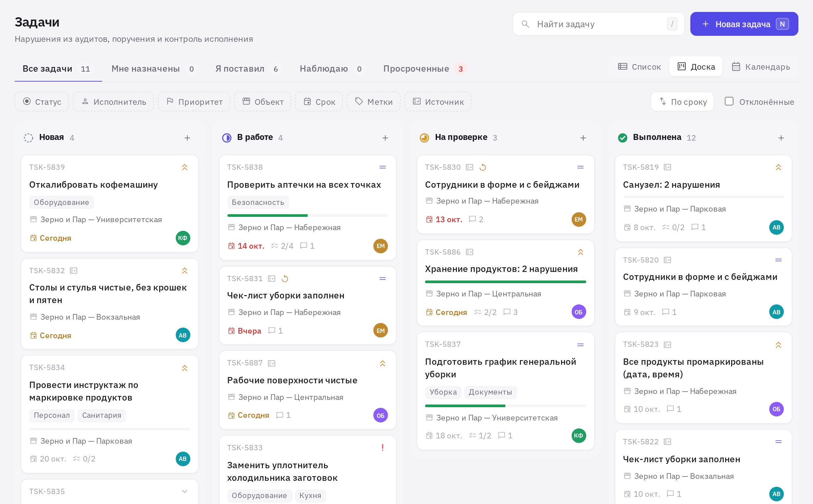Switch to Список view

[x=639, y=67]
